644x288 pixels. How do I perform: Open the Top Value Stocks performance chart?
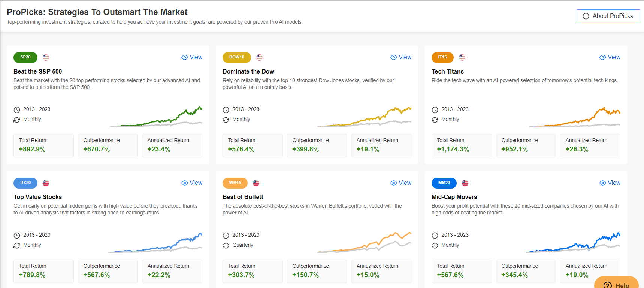point(155,242)
